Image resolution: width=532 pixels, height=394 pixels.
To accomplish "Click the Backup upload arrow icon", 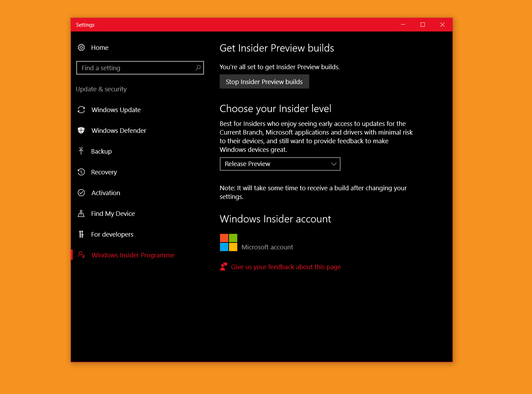I will pyautogui.click(x=81, y=151).
